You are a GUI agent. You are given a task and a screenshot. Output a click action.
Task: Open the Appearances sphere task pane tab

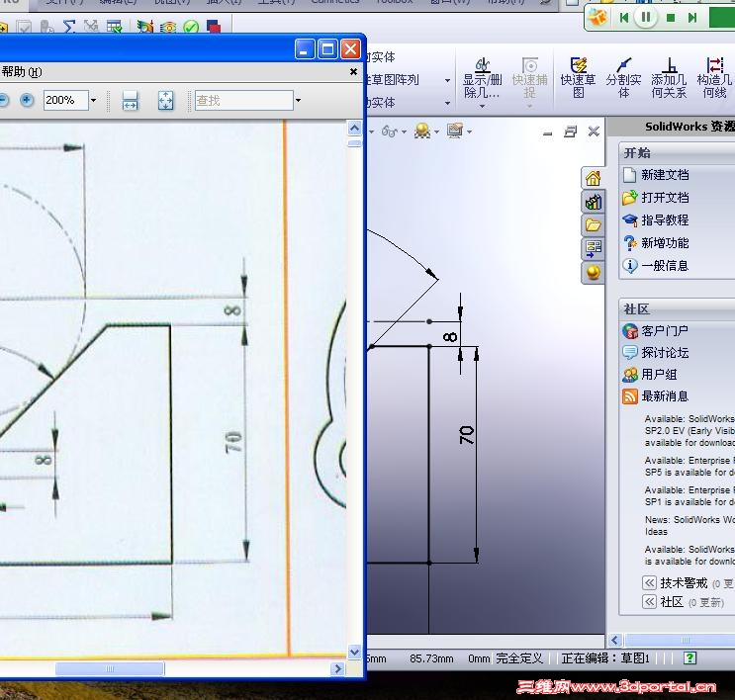pyautogui.click(x=593, y=272)
